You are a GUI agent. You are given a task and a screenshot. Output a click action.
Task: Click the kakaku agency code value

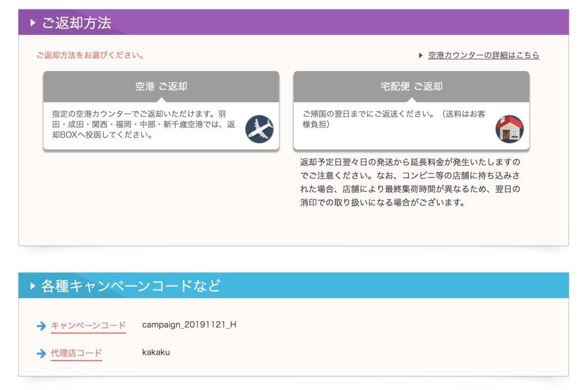156,352
